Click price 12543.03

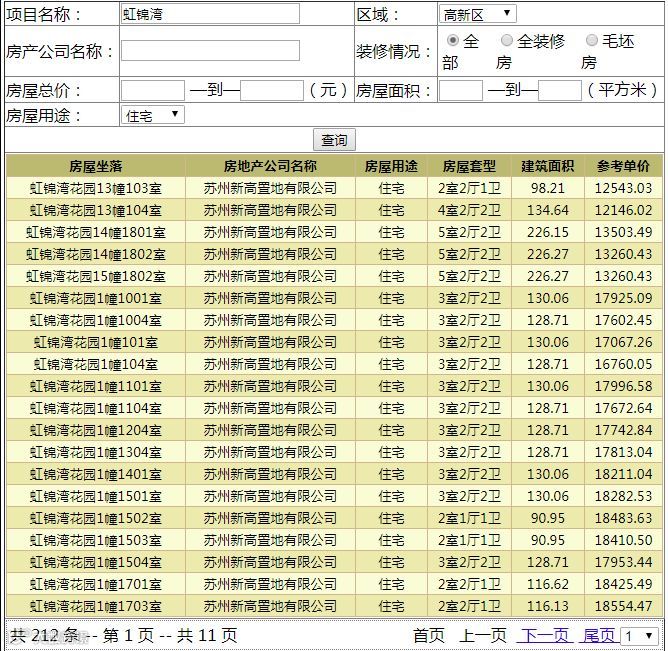click(623, 188)
